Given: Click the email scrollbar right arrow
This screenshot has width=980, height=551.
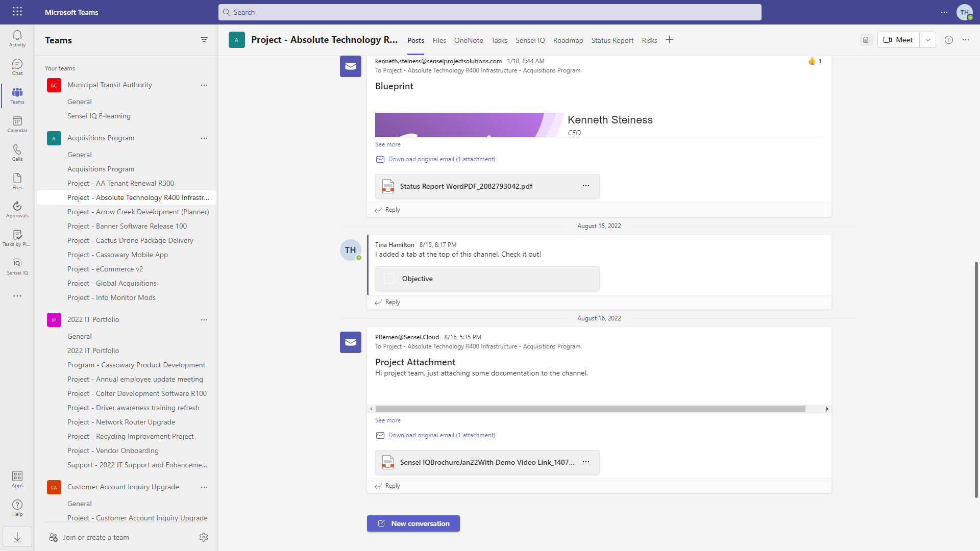Looking at the screenshot, I should 827,409.
